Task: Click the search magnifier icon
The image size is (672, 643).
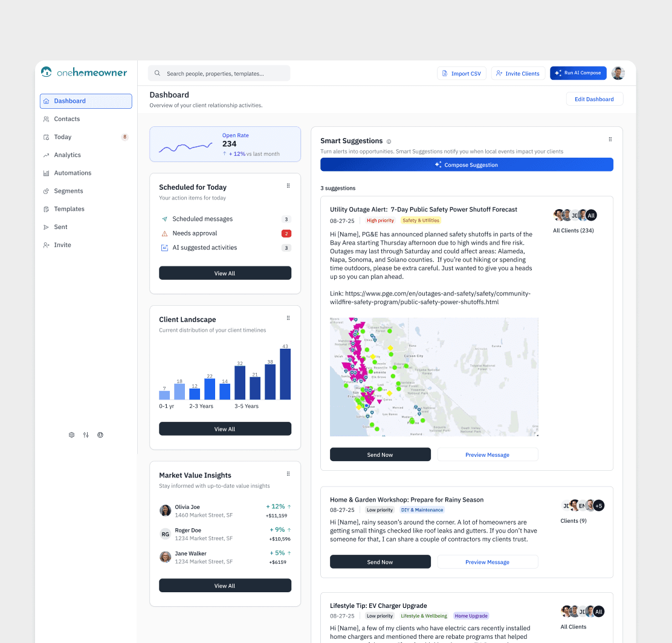Action: [157, 73]
